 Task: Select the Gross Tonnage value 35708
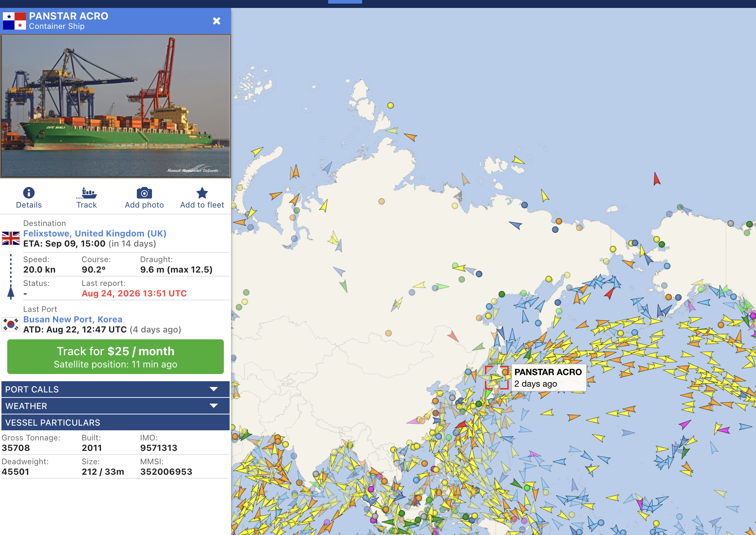16,448
